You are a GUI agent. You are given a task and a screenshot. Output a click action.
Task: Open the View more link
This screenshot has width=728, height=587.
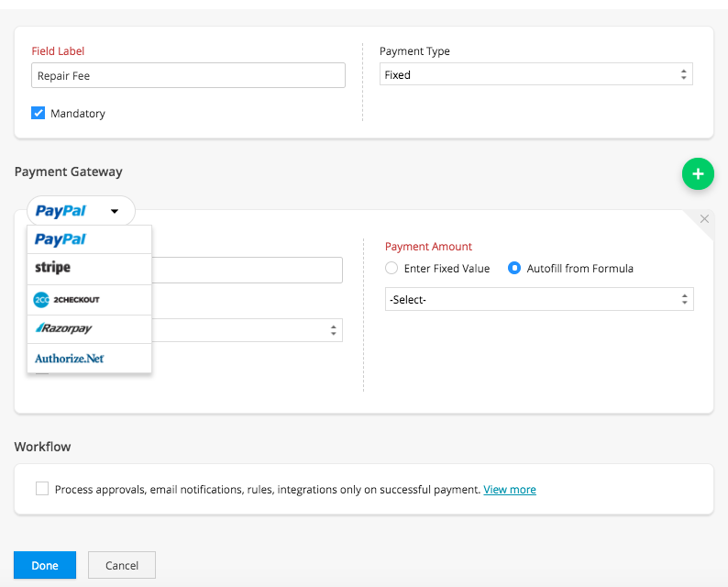pos(510,490)
